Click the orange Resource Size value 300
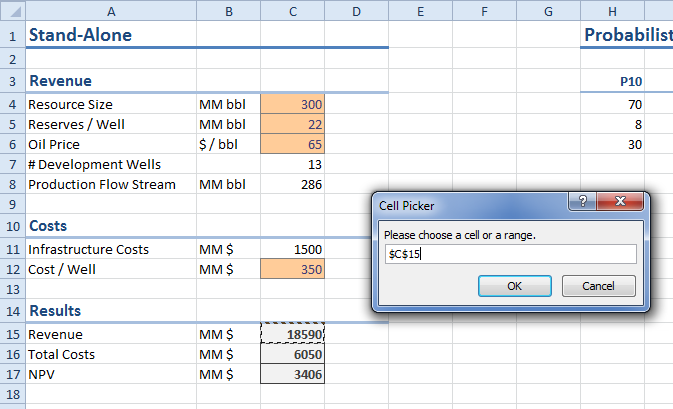Viewport: 673px width, 409px height. pos(292,104)
